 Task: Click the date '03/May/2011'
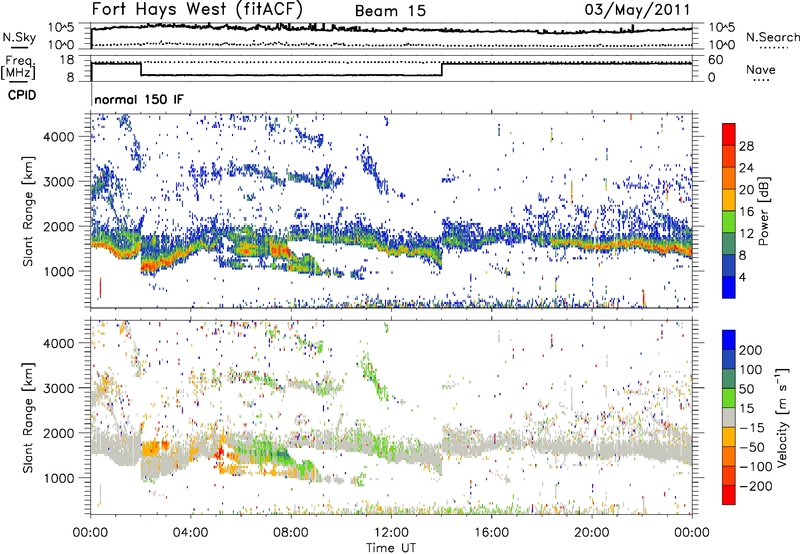point(637,10)
